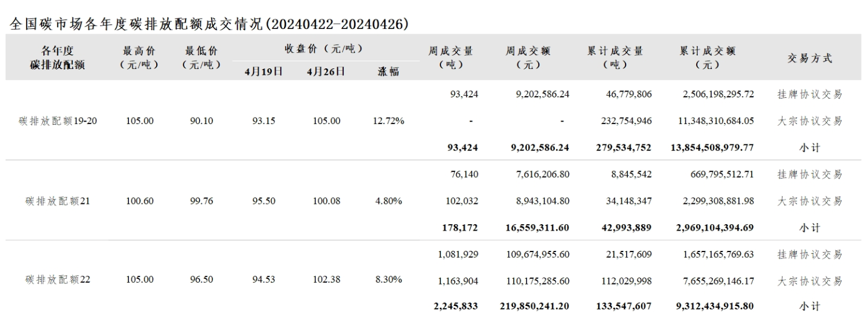Click the 交易方式 column header
This screenshot has width=868, height=321.
pos(810,58)
